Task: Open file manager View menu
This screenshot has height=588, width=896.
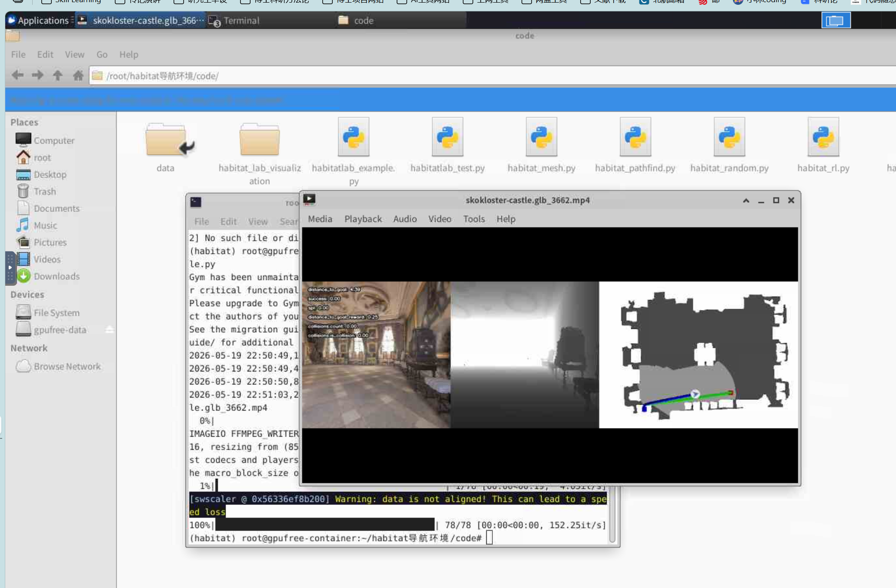Action: [75, 54]
